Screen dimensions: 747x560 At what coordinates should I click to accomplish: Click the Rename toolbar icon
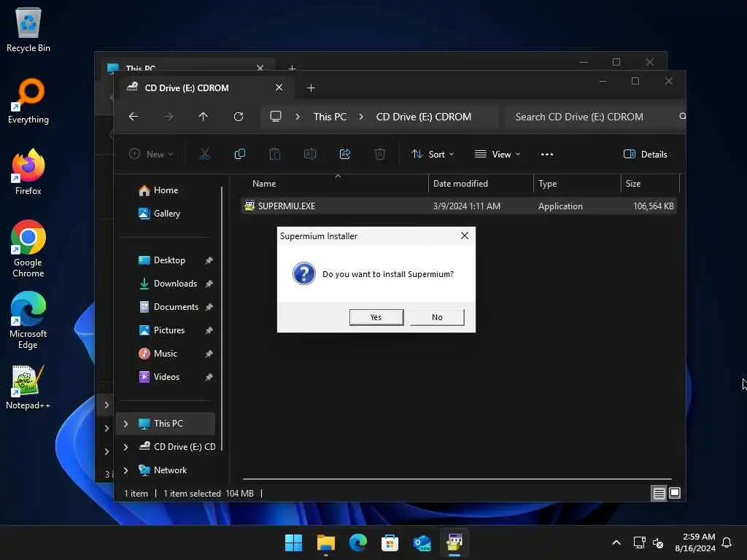(309, 155)
